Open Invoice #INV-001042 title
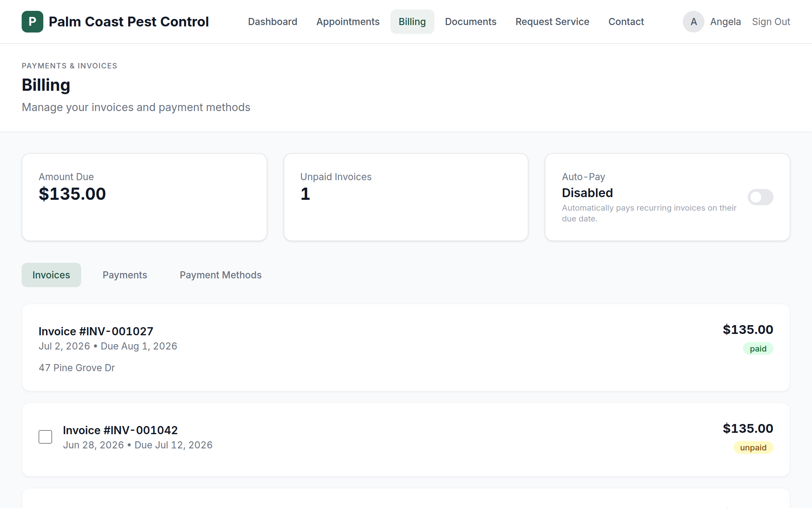812x508 pixels. (x=120, y=430)
